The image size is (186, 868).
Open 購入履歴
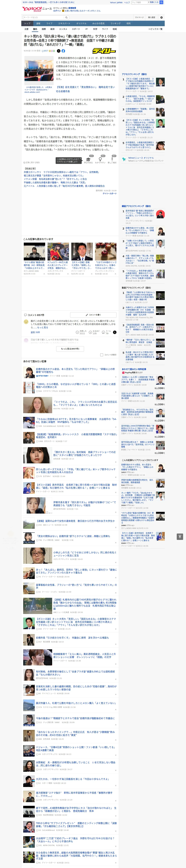pos(152,17)
